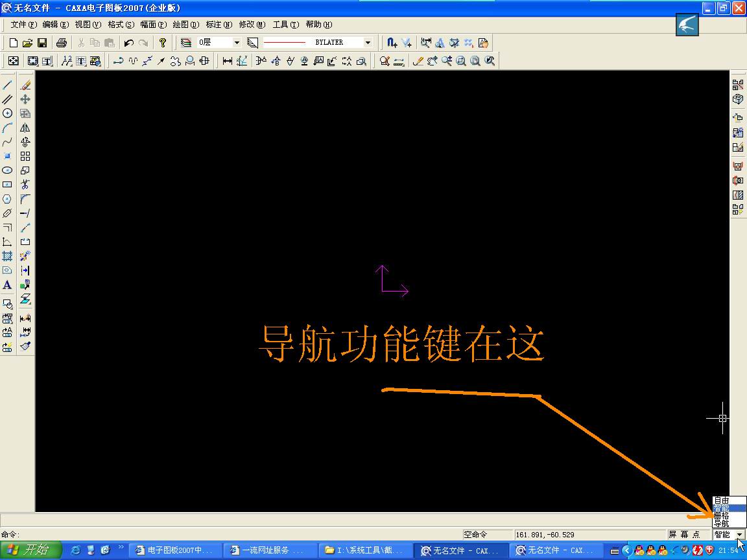The width and height of the screenshot is (747, 560).
Task: Open the 编辑(E) menu
Action: tap(56, 24)
